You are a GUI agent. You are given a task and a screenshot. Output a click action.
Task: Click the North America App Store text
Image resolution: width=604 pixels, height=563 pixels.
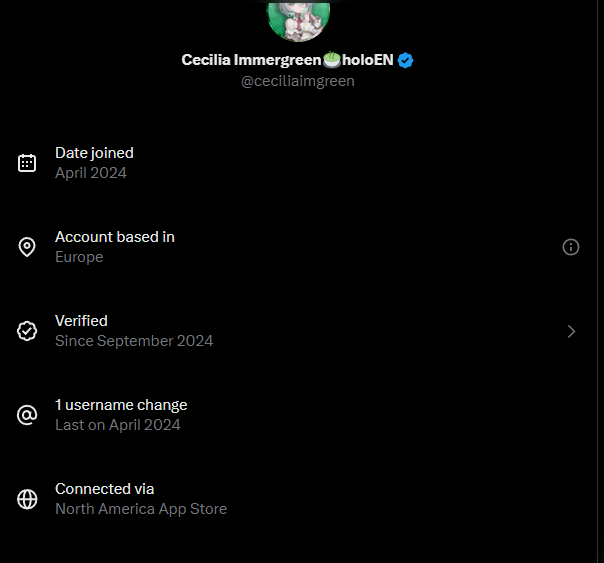pos(141,509)
